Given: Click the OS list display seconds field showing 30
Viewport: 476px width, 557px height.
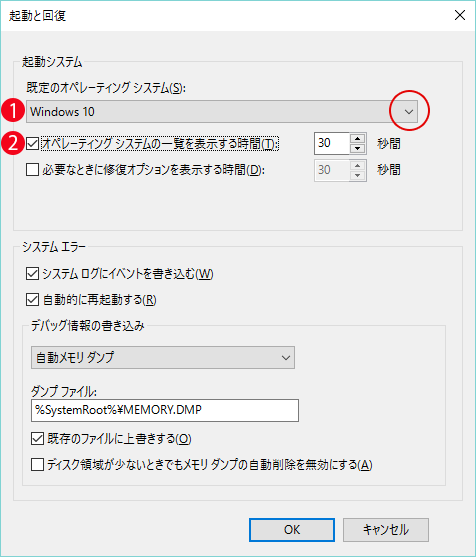Looking at the screenshot, I should click(332, 144).
